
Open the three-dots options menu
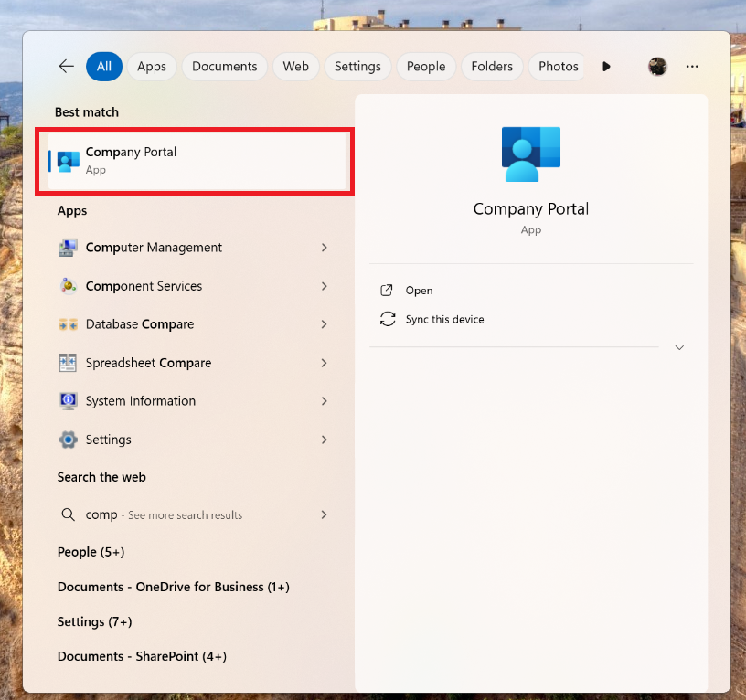tap(692, 66)
